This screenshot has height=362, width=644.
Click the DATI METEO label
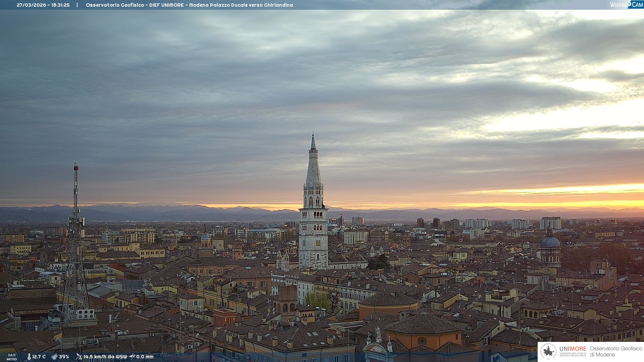click(x=12, y=357)
